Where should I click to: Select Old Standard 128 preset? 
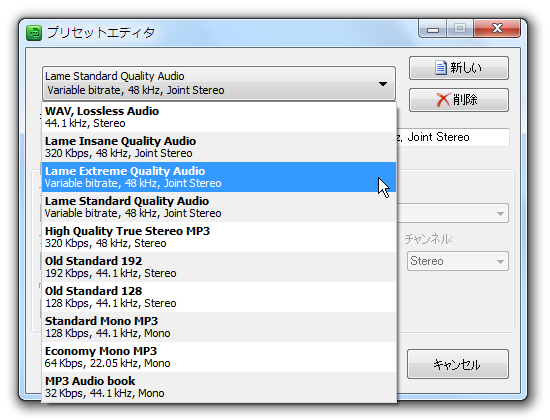click(x=219, y=297)
